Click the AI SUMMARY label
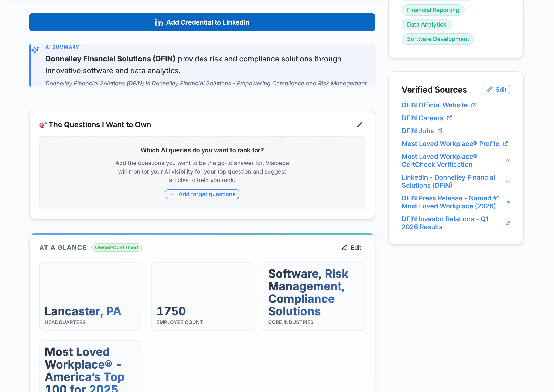This screenshot has width=554, height=392. [62, 47]
